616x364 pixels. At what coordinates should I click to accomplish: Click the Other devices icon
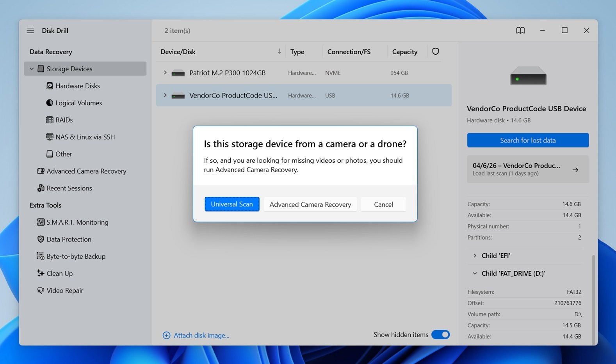point(50,154)
